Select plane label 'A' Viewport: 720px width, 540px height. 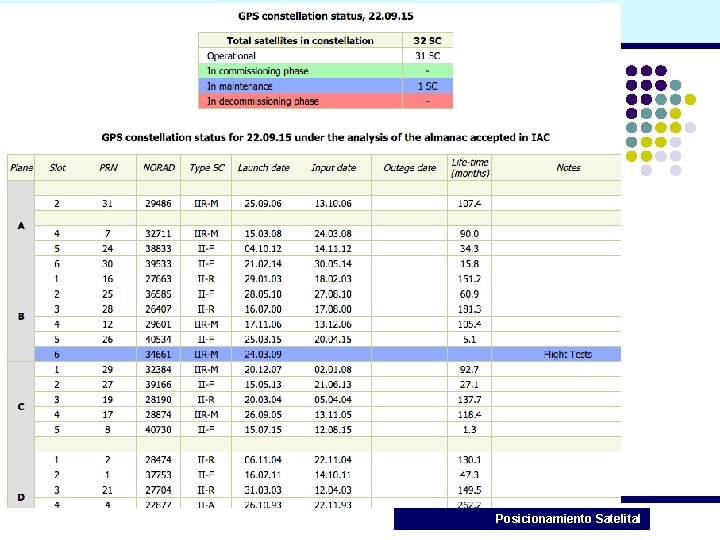(x=21, y=225)
